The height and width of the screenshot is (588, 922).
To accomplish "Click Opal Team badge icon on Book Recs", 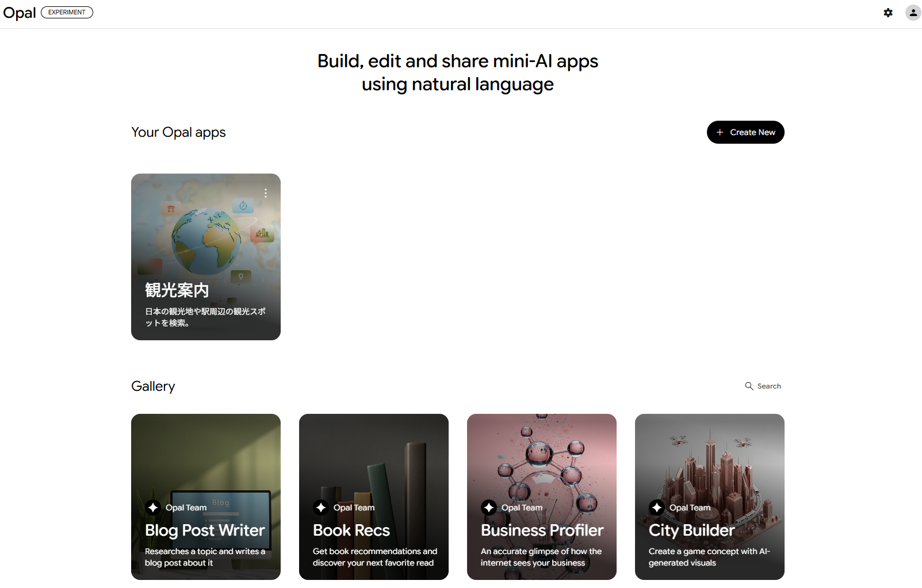I will pyautogui.click(x=321, y=508).
